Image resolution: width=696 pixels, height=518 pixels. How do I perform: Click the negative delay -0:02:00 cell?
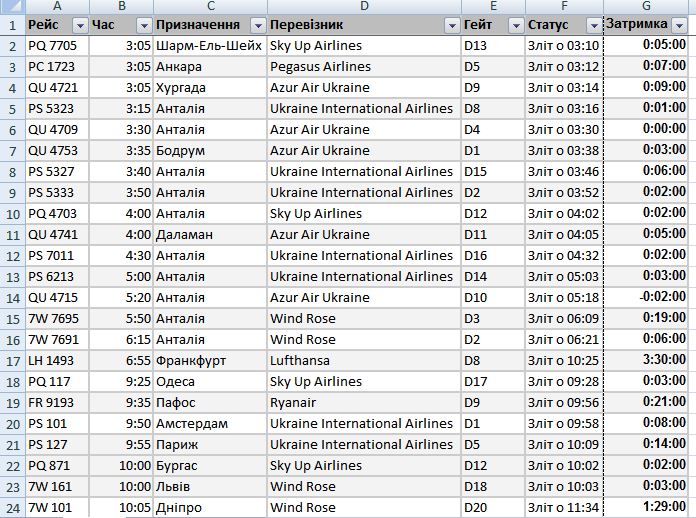(x=648, y=298)
